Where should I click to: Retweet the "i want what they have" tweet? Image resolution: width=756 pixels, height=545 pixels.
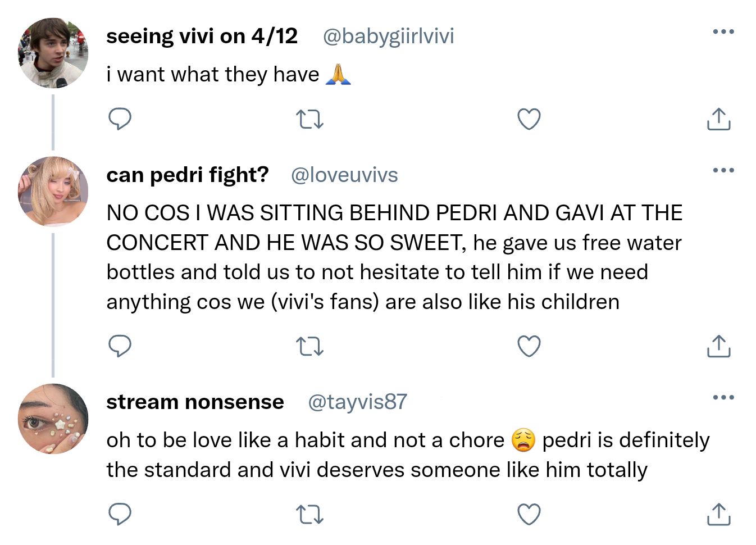click(309, 119)
